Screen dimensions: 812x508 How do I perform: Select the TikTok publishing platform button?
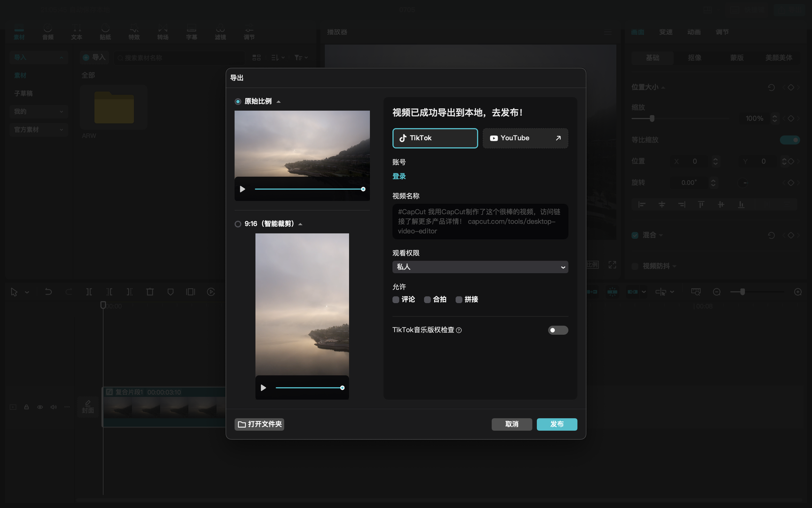[435, 138]
